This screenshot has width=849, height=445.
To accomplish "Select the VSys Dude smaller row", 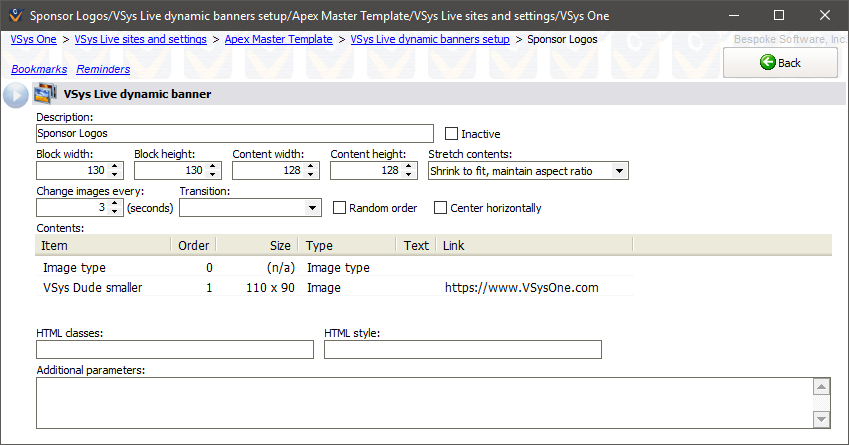I will [x=92, y=288].
